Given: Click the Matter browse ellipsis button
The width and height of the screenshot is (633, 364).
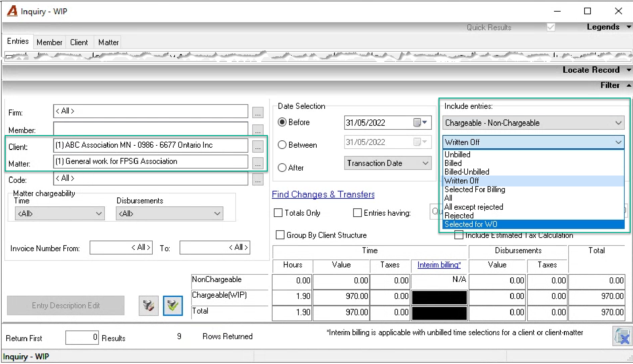Looking at the screenshot, I should tap(258, 163).
